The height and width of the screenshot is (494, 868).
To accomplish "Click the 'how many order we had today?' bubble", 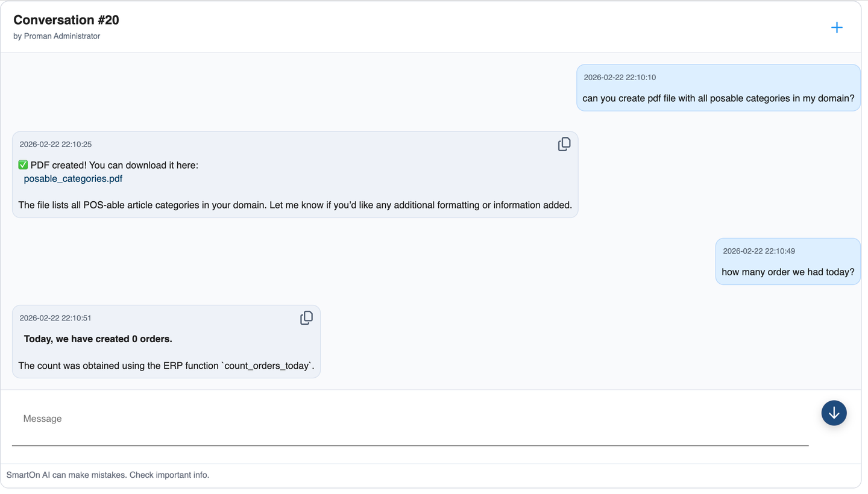I will tap(788, 272).
